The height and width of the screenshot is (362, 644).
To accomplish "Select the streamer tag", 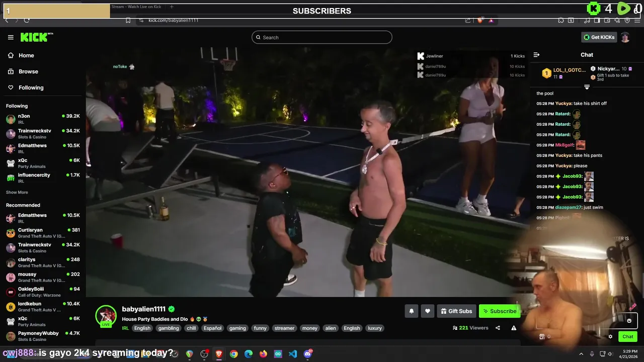I will click(x=284, y=328).
